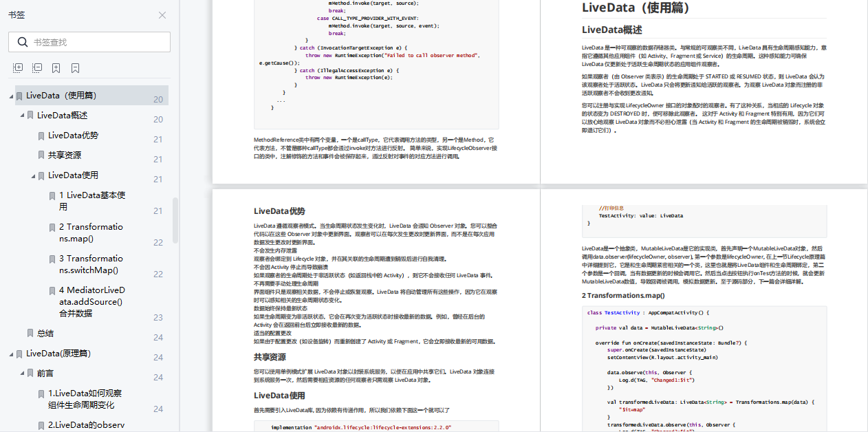Click the add bookmark icon
Screen dimensions: 868x432
click(x=56, y=68)
